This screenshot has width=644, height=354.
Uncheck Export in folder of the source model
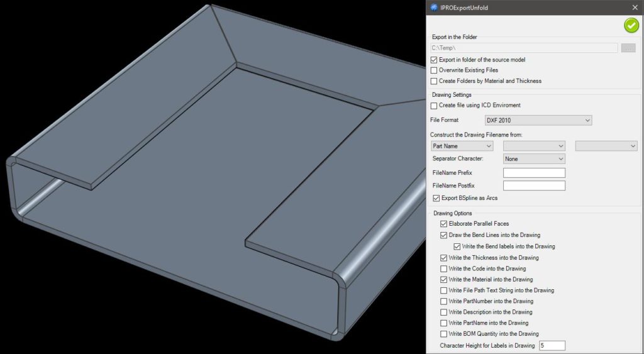434,60
